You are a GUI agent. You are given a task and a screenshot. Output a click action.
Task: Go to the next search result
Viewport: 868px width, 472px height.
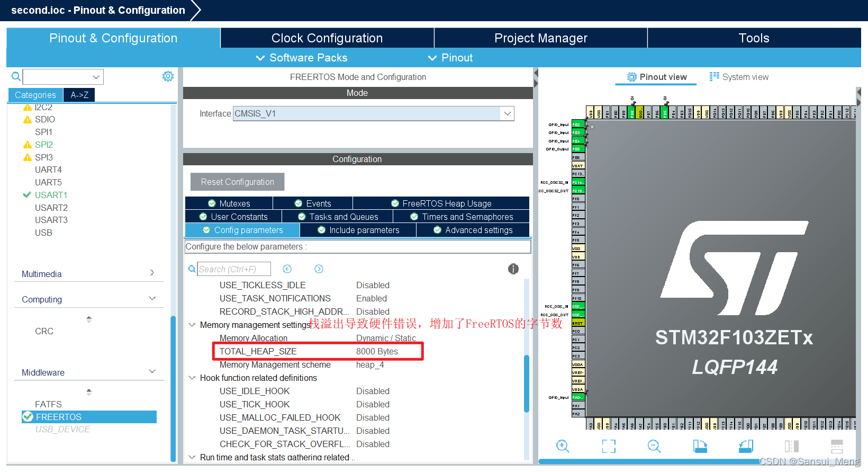[319, 269]
